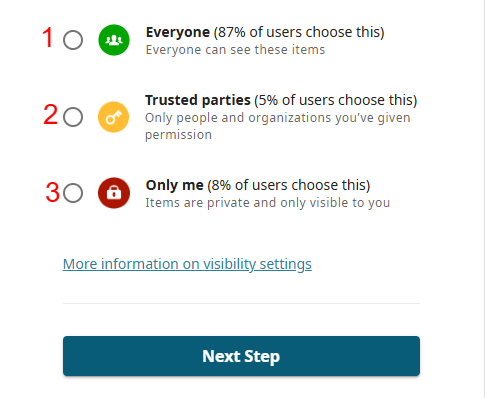Click 'Everyone can see these items' description
The height and width of the screenshot is (398, 485).
pyautogui.click(x=235, y=50)
